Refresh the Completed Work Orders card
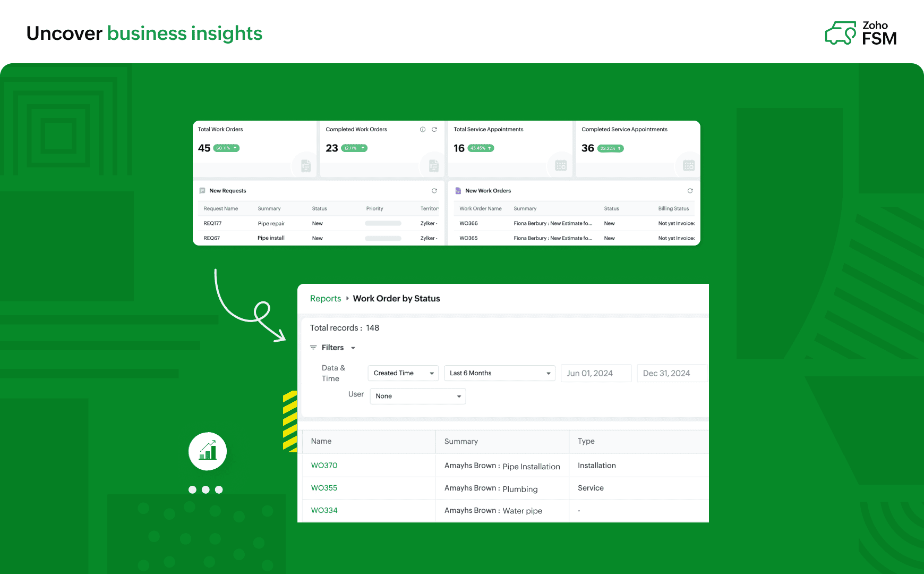The width and height of the screenshot is (924, 574). click(x=434, y=129)
